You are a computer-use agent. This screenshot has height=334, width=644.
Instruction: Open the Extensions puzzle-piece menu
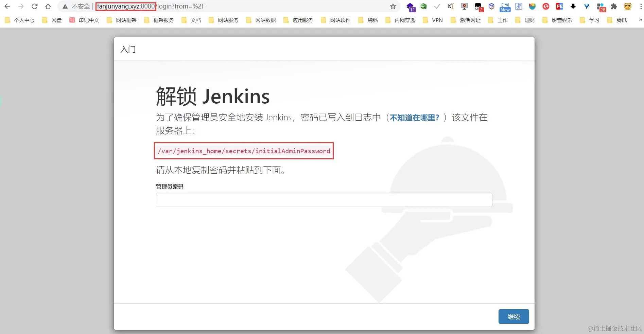click(614, 6)
